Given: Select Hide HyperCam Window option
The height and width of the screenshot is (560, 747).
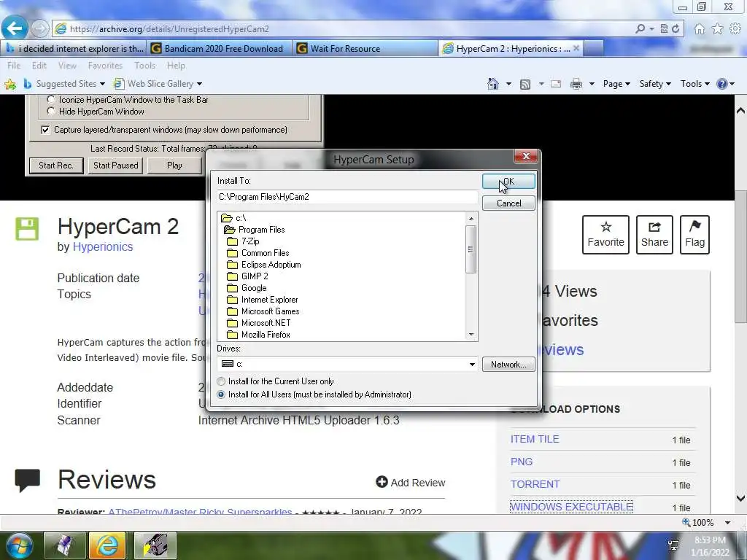Looking at the screenshot, I should pyautogui.click(x=51, y=112).
